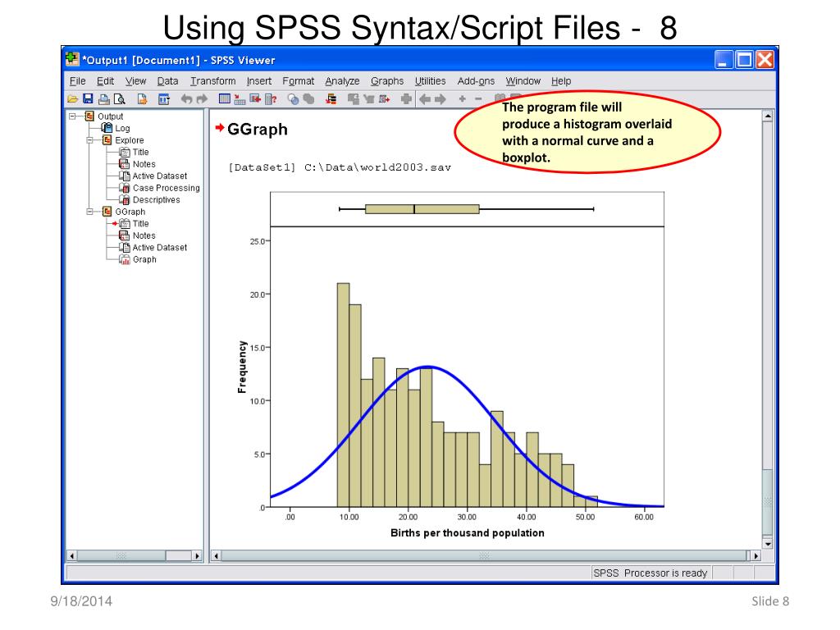The image size is (840, 630).
Task: Click the outline pane scroll-left arrow
Action: (x=72, y=556)
